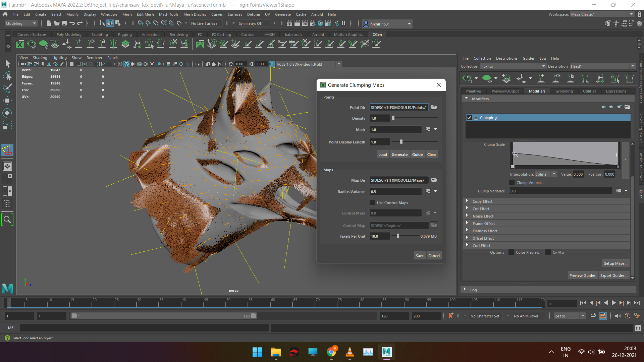Open the FoxFur Collection dropdown
The image size is (644, 362).
(x=543, y=66)
